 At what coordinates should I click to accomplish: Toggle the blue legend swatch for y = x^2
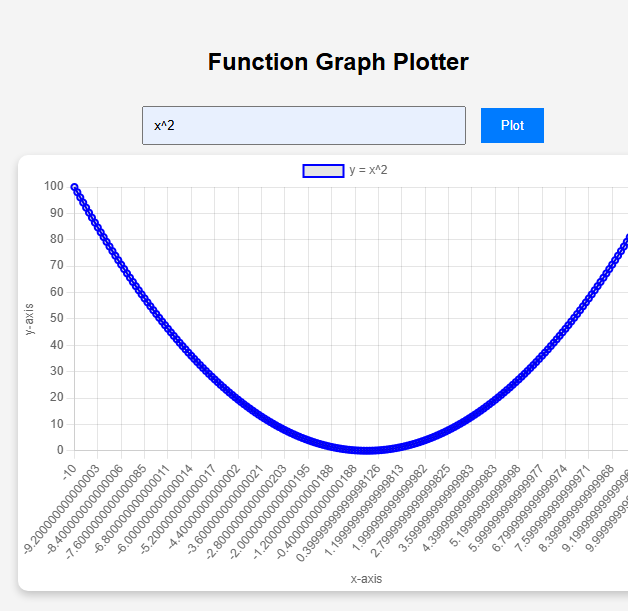tap(323, 171)
